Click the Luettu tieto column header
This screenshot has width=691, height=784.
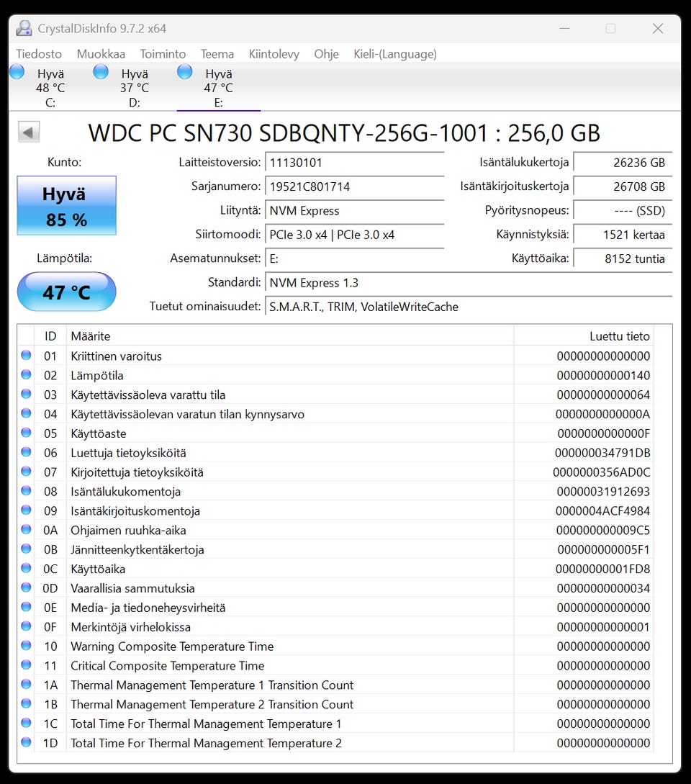tap(584, 336)
